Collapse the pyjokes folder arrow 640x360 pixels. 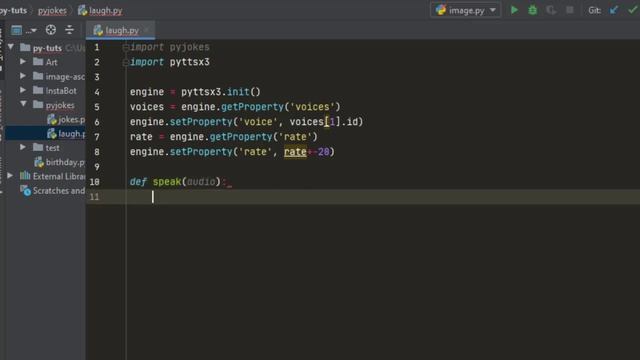(23, 104)
